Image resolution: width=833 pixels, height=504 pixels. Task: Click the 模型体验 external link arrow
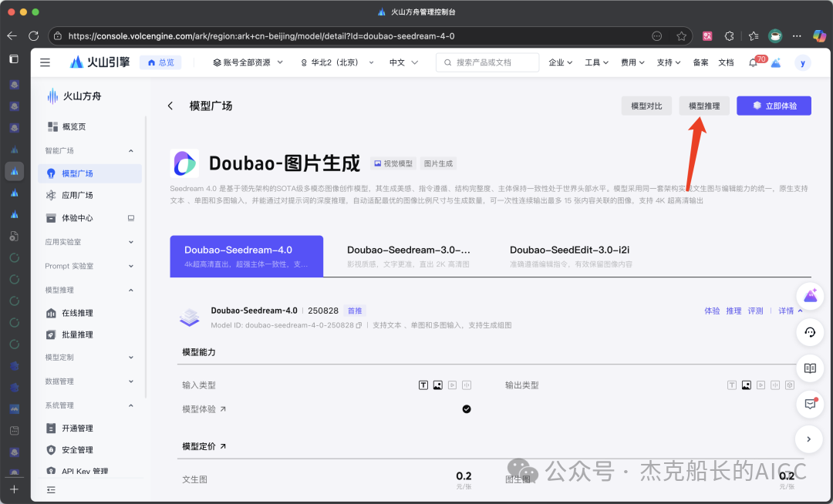coord(223,409)
